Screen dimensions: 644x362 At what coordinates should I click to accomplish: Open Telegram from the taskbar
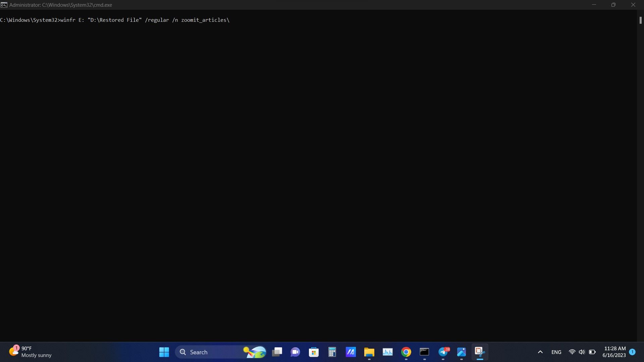[x=443, y=352]
